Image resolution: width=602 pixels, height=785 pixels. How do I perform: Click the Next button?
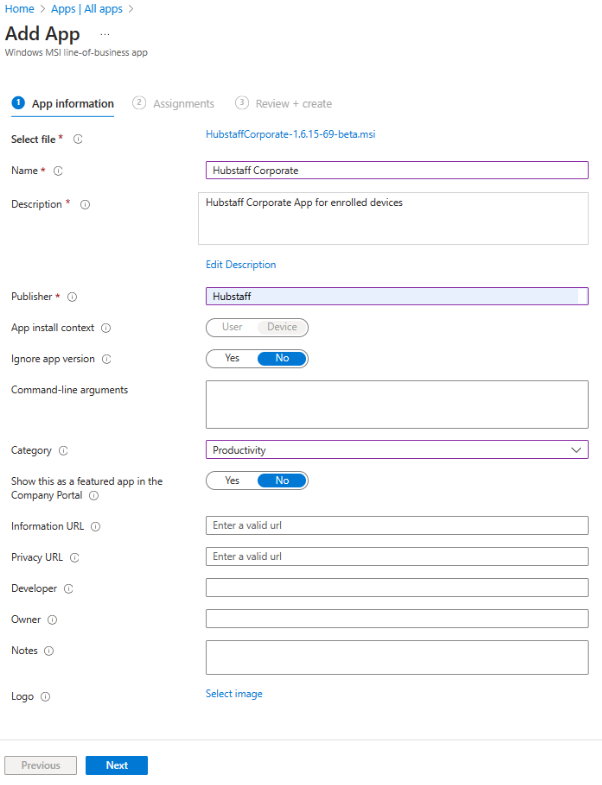click(x=116, y=765)
